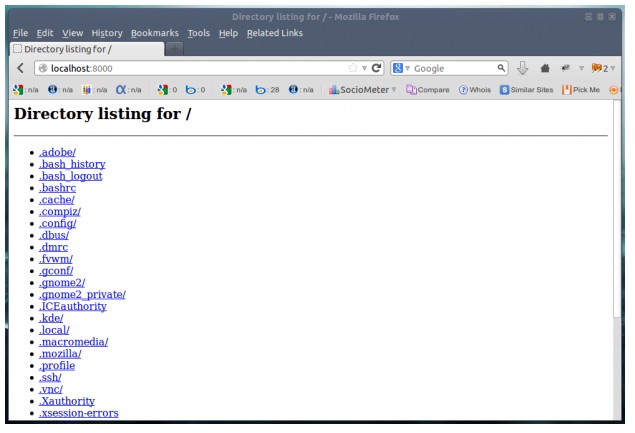Screen dimensions: 635x433
Task: Open the Similar Sites toolbar tool
Action: tap(526, 90)
